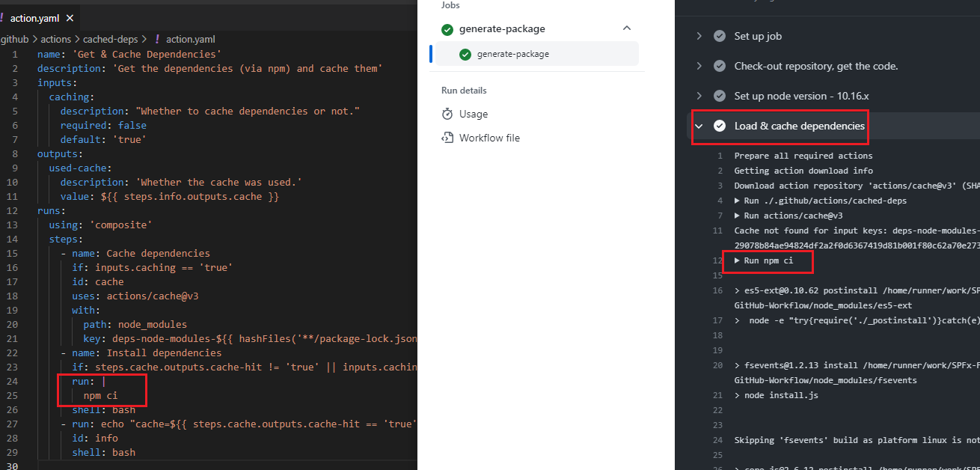Viewport: 980px width, 470px height.
Task: Expand the Set up job step
Action: point(699,36)
